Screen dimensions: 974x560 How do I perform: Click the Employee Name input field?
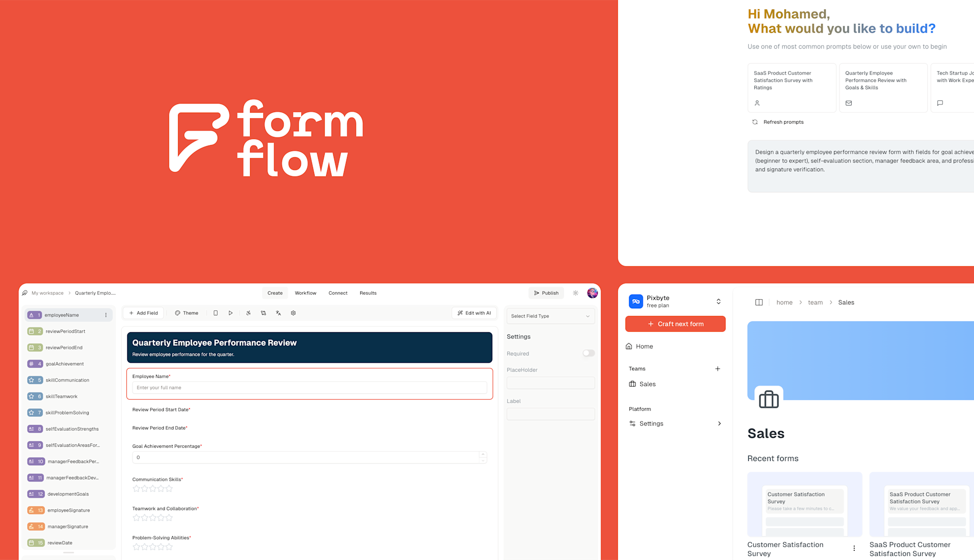pyautogui.click(x=309, y=388)
